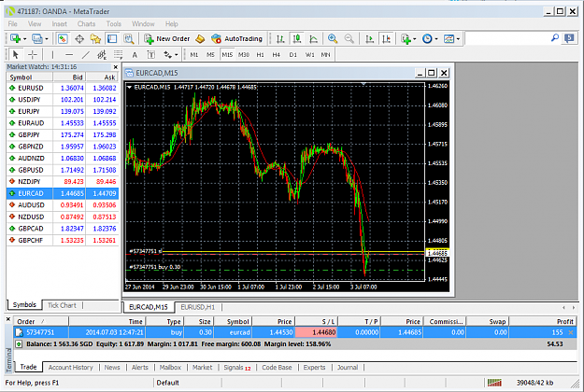Switch to W1 timeframe

tap(309, 55)
